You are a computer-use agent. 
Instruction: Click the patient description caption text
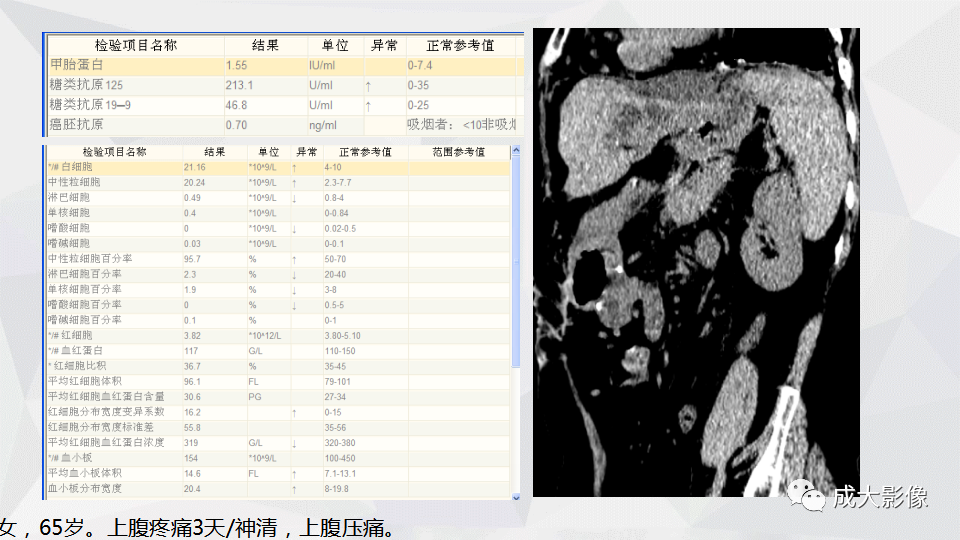pyautogui.click(x=198, y=528)
